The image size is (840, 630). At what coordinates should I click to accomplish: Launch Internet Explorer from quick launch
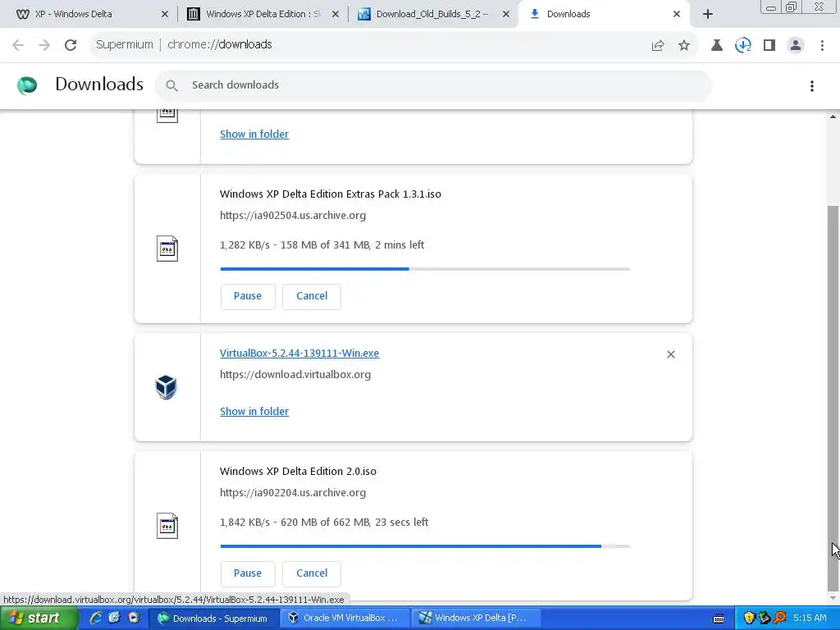pos(97,619)
